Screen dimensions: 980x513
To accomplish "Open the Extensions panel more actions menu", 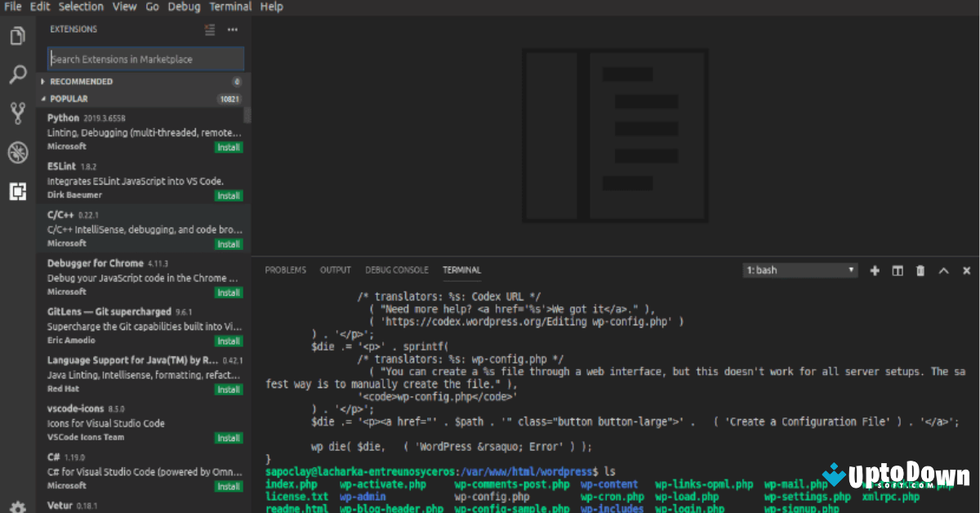I will 232,29.
